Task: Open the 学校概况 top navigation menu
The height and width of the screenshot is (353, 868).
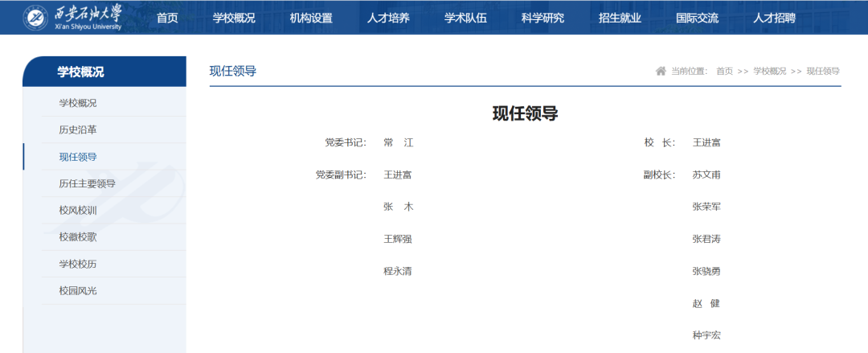Action: (234, 18)
